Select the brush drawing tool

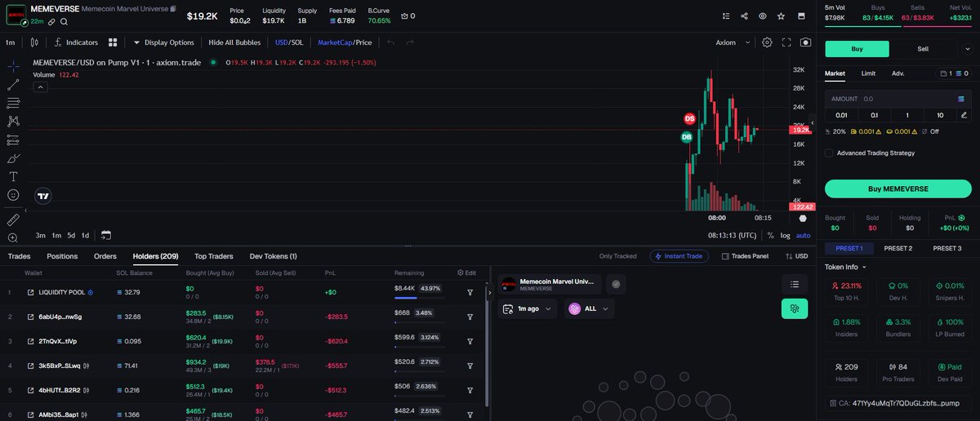[13, 158]
